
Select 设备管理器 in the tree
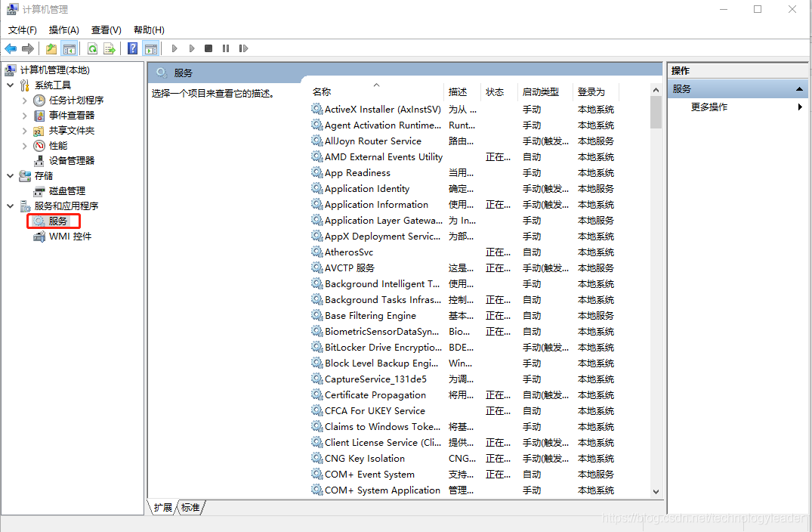72,161
